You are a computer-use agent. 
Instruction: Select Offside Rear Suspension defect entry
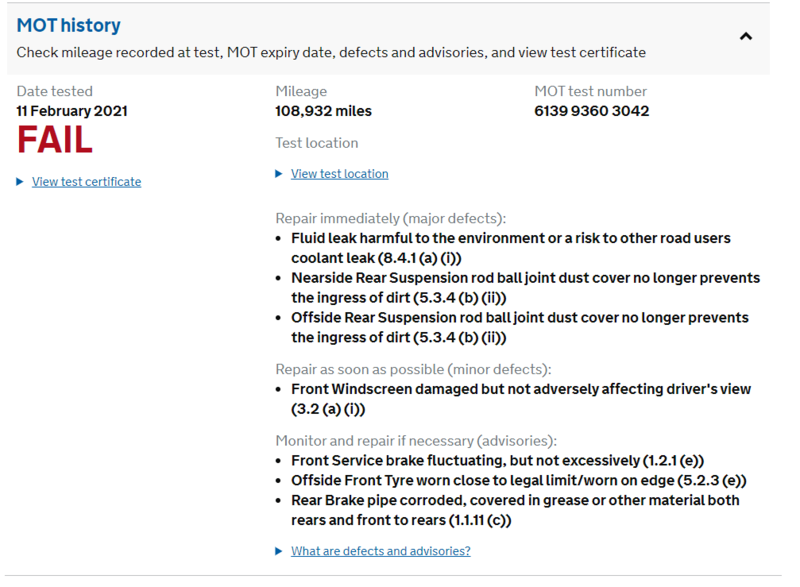point(520,327)
